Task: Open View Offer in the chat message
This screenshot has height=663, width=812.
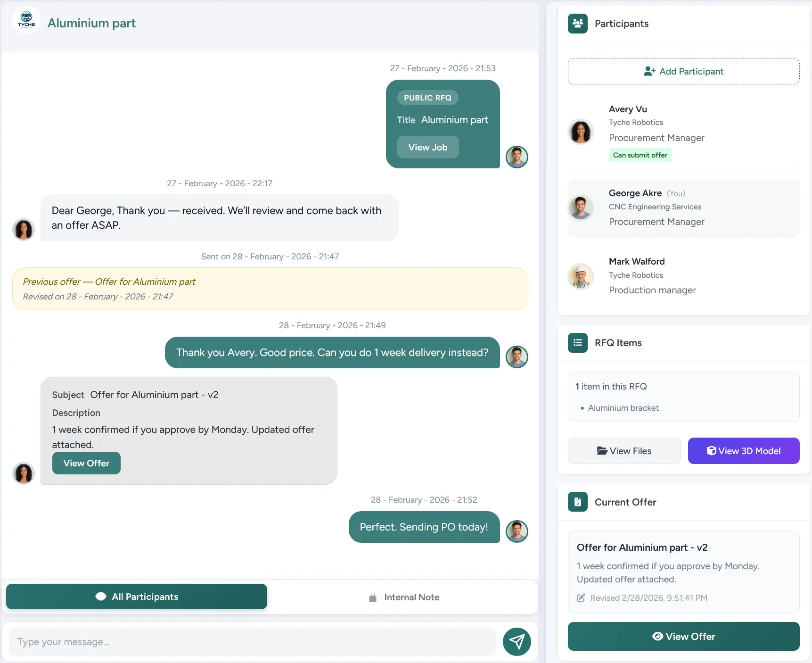Action: coord(86,463)
